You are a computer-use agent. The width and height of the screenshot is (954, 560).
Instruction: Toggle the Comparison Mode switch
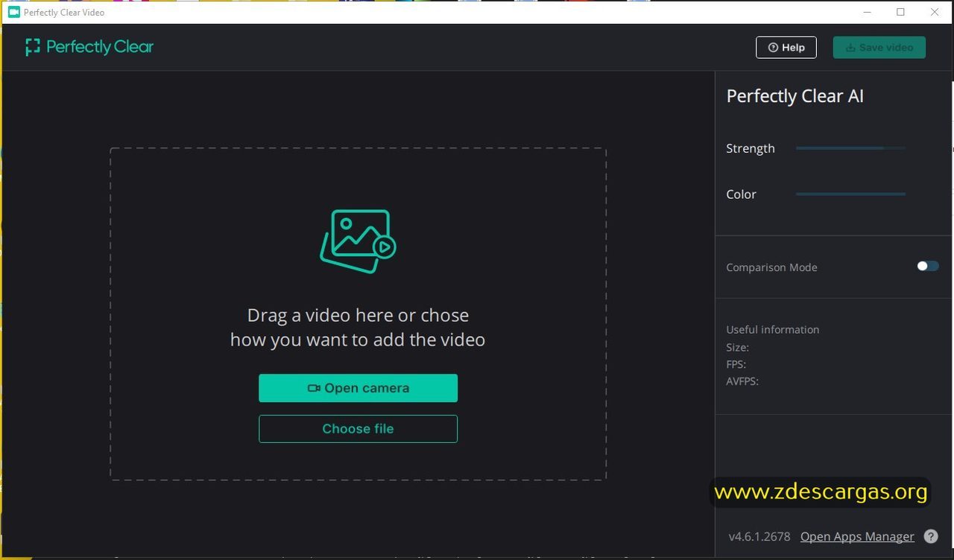[928, 266]
